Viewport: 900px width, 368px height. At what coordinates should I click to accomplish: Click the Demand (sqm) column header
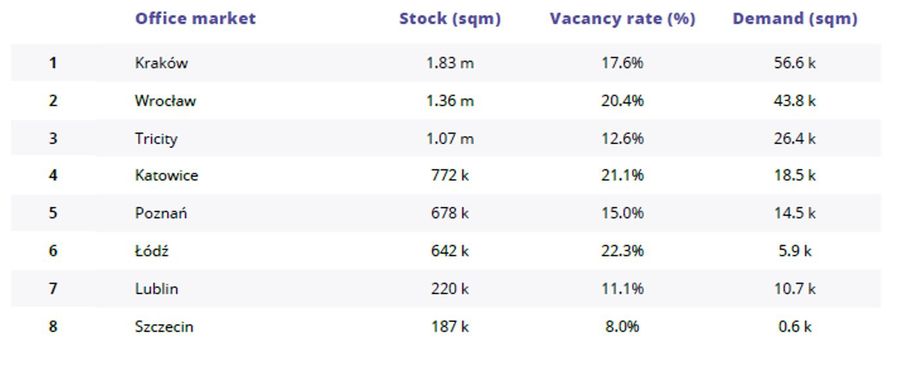pos(795,19)
